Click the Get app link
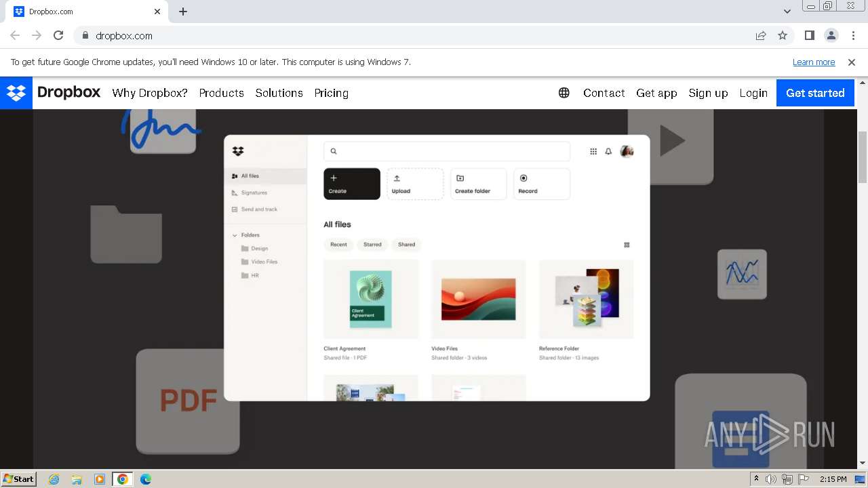Viewport: 868px width, 488px height. [x=656, y=93]
